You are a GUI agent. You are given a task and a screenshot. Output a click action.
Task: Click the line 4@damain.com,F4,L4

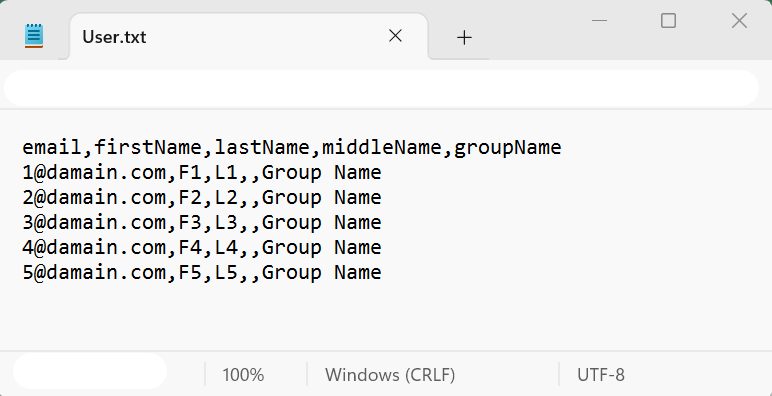point(202,247)
